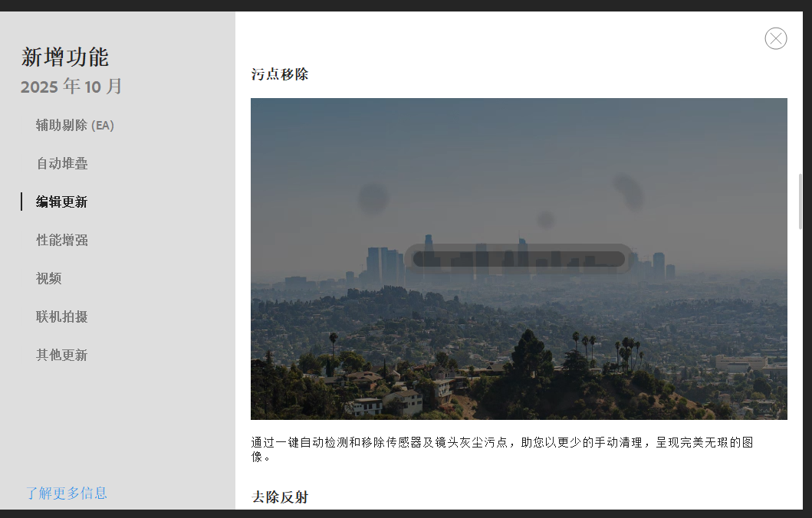Open the 联机拍摄 section

[61, 317]
